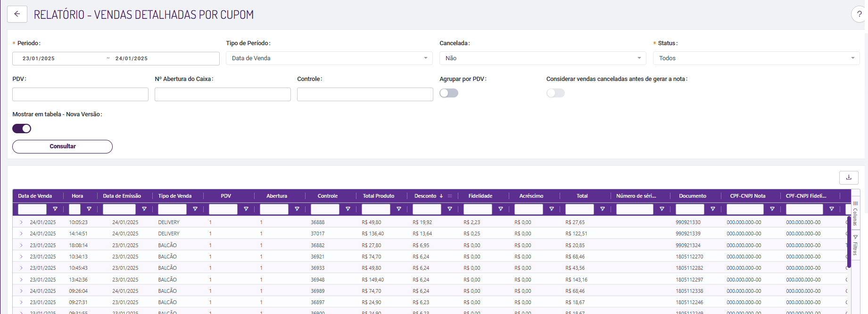Open Tipo de Período dropdown
The height and width of the screenshot is (314, 868).
pyautogui.click(x=329, y=58)
